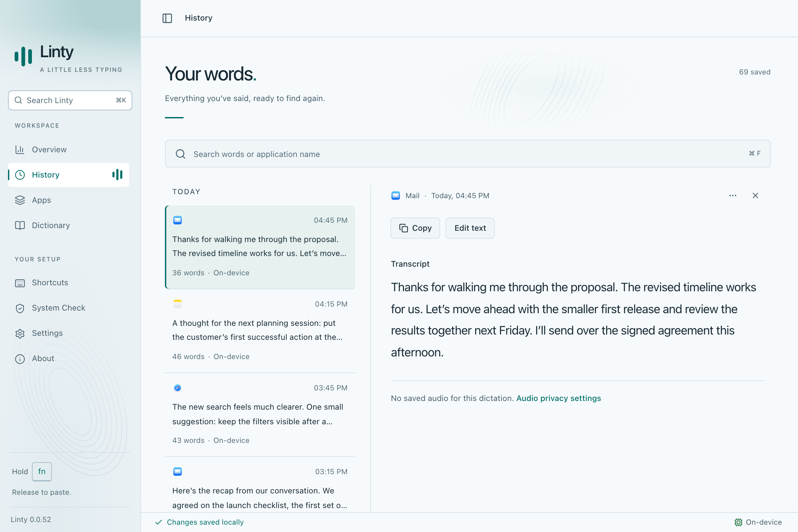The image size is (798, 532).
Task: Click the Linty waveform logo
Action: tap(23, 56)
